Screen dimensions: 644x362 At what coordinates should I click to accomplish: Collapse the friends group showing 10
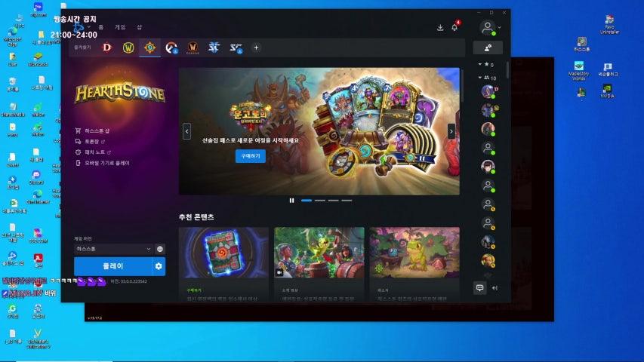pos(487,78)
